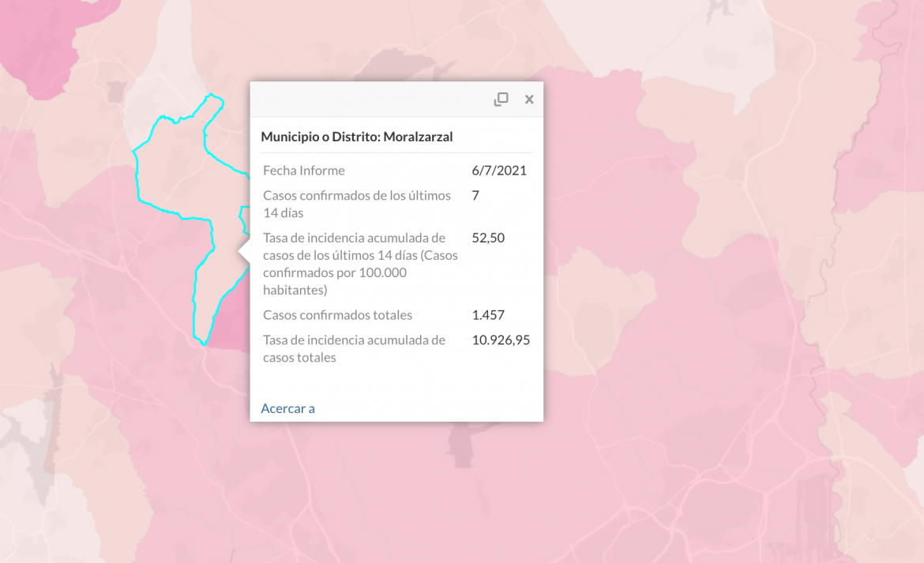Screen dimensions: 924x563
Task: Click the 'Municipio o Distrito: Moralzarzal' title
Action: point(356,137)
